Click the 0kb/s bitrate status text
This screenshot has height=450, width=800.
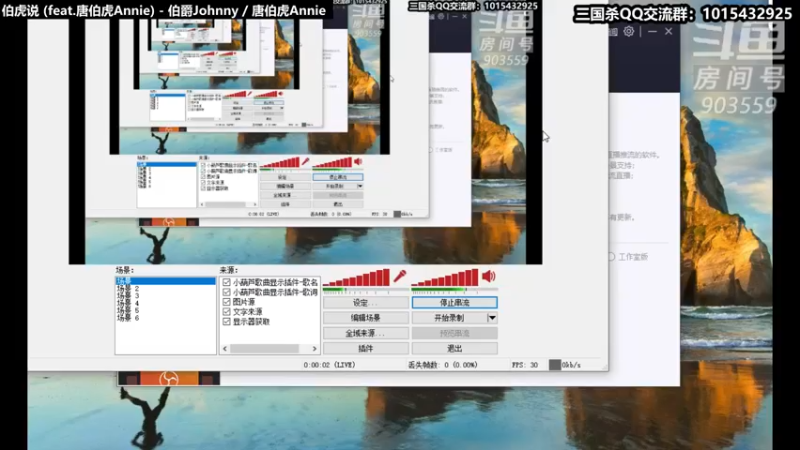tap(571, 365)
